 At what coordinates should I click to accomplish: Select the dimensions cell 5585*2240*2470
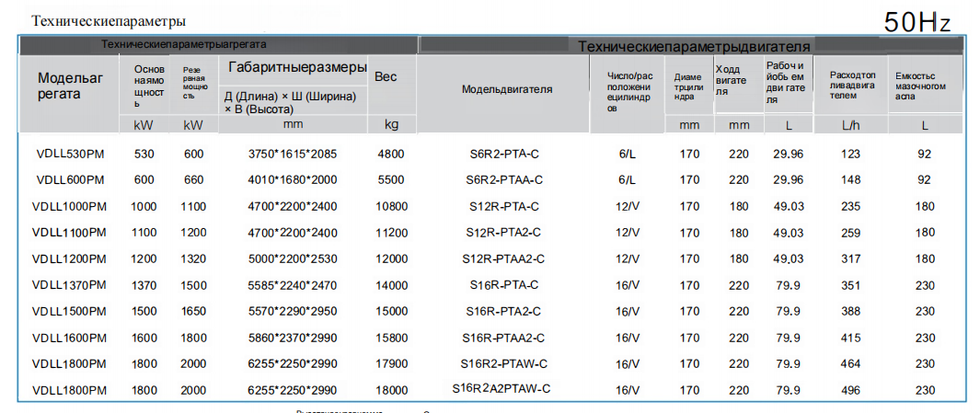pyautogui.click(x=293, y=285)
